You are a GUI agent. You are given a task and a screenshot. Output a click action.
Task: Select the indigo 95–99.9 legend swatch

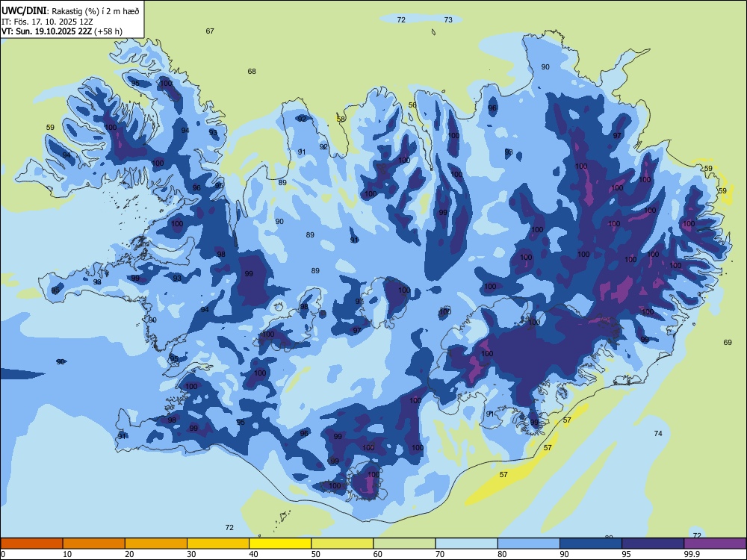click(653, 544)
